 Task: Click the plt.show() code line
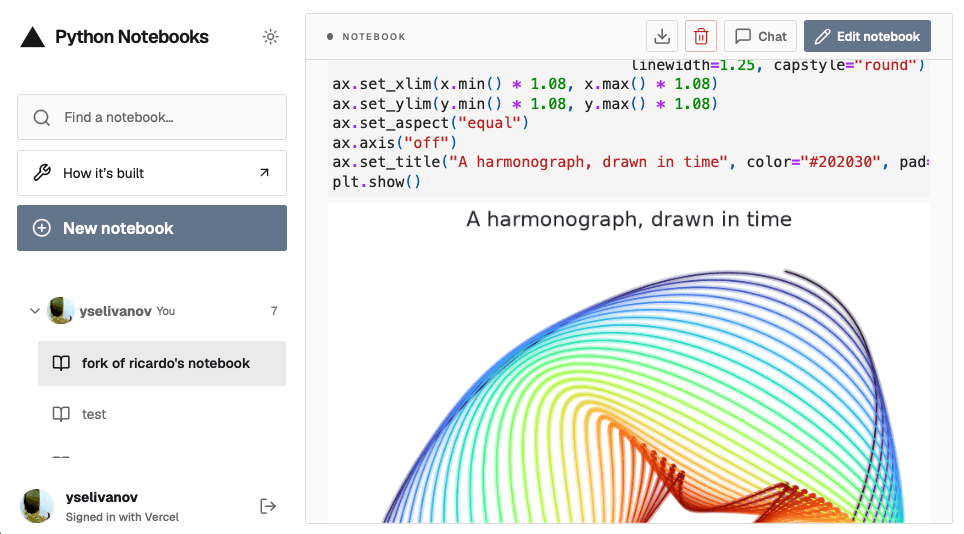(377, 182)
